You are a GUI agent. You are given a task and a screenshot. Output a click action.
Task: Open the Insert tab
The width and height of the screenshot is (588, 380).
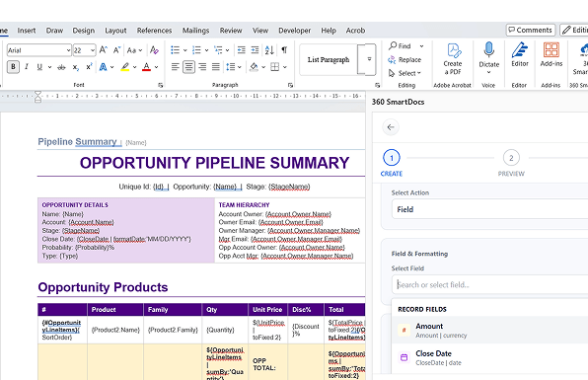point(27,31)
